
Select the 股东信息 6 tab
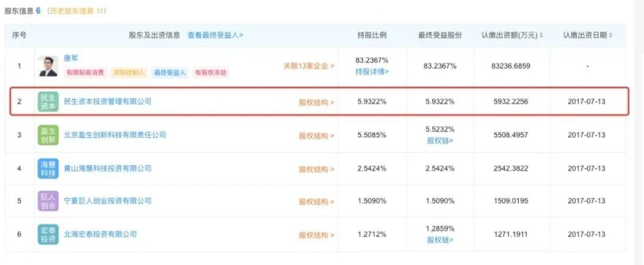tap(23, 11)
